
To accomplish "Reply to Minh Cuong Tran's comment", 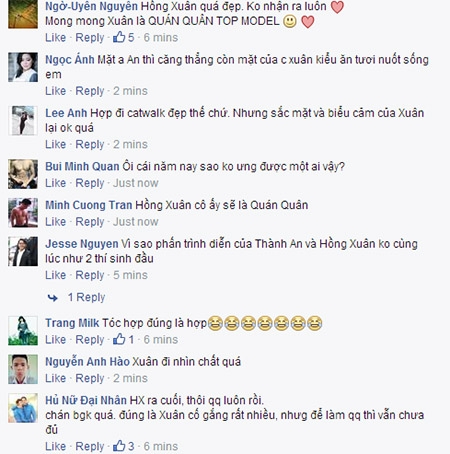I will point(90,222).
